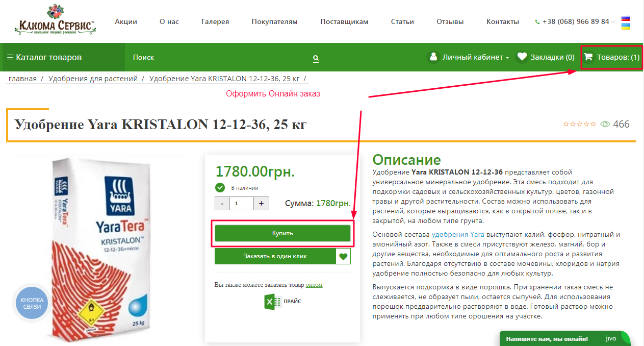Click Заказать в один клик button
This screenshot has height=346, width=644.
coord(275,256)
